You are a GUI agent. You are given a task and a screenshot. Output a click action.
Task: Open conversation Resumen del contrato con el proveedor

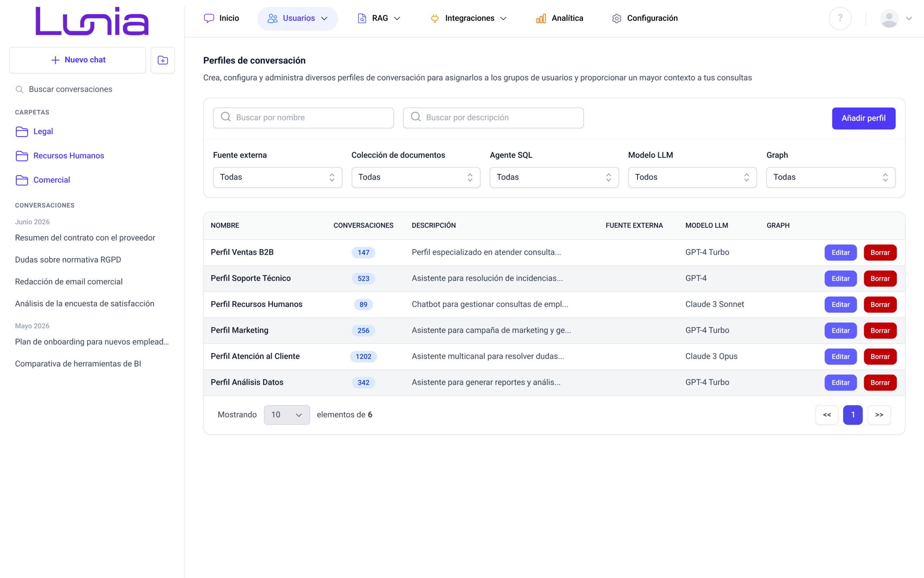click(85, 238)
